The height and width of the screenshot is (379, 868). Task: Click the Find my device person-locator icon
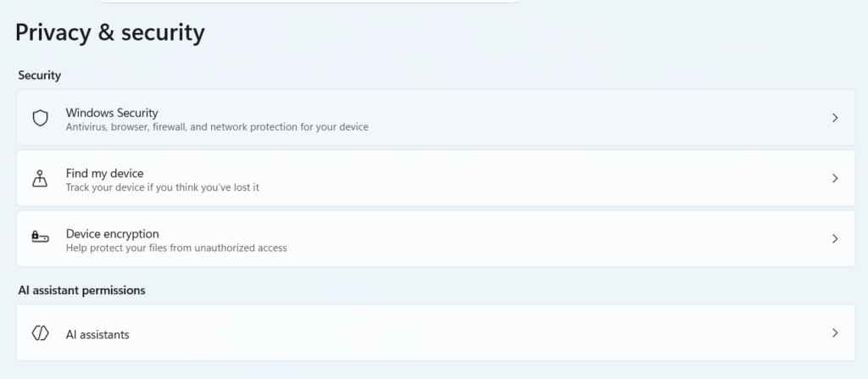coord(40,178)
